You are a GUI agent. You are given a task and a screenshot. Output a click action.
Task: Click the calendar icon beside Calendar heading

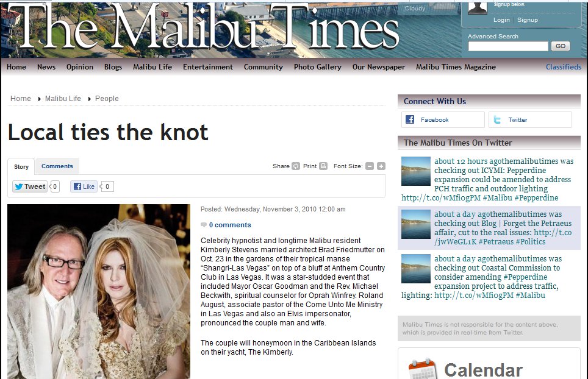pos(423,369)
